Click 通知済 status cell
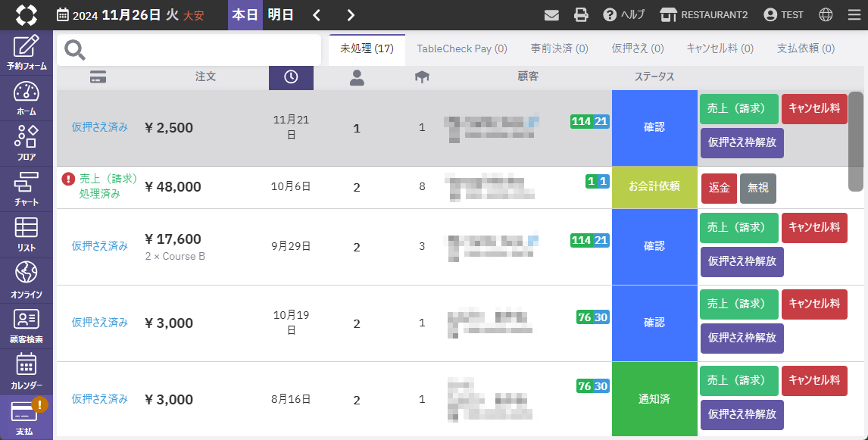This screenshot has height=440, width=868. point(654,399)
